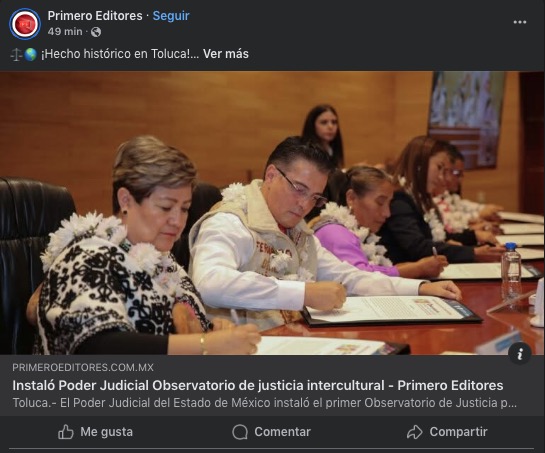Open the article photo thumbnail
Viewport: 545px width, 453px height.
tap(272, 213)
